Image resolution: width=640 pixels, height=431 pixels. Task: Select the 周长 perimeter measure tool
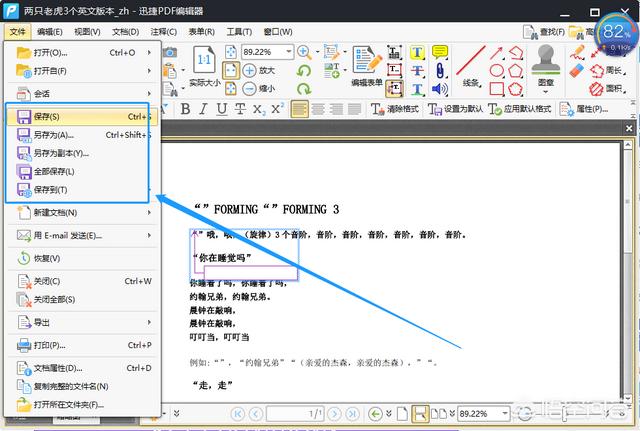[608, 71]
